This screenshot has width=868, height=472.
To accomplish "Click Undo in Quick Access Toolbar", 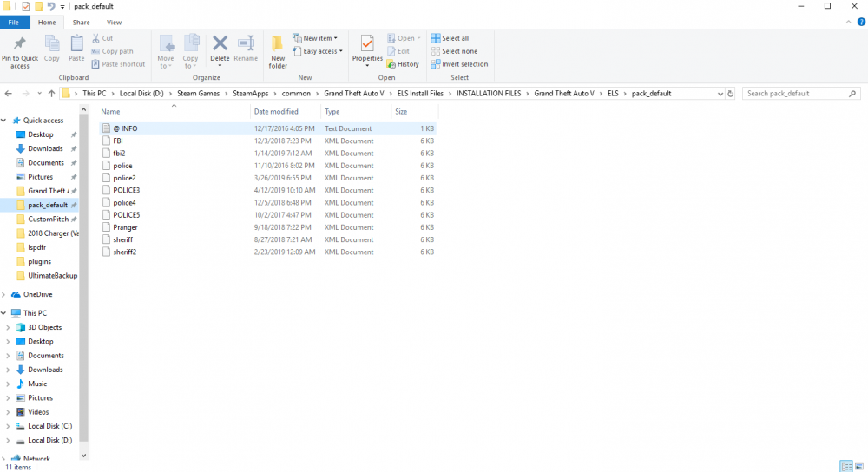I will 51,6.
